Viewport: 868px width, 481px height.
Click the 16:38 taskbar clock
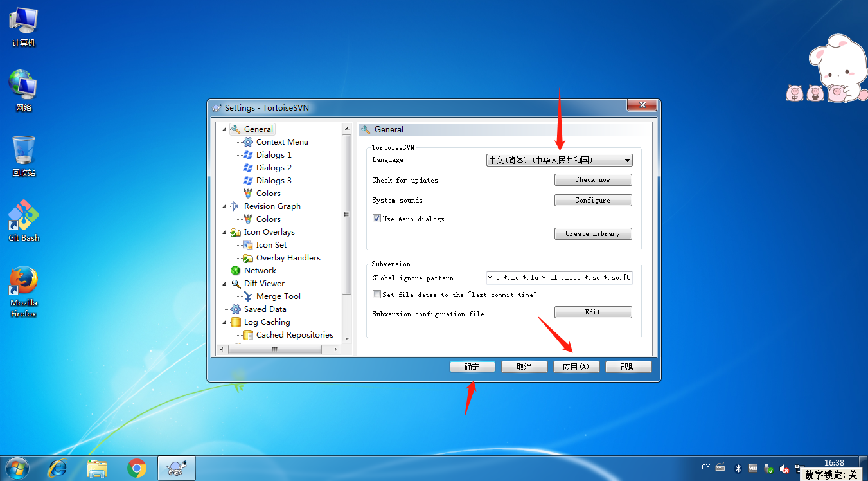coord(834,463)
